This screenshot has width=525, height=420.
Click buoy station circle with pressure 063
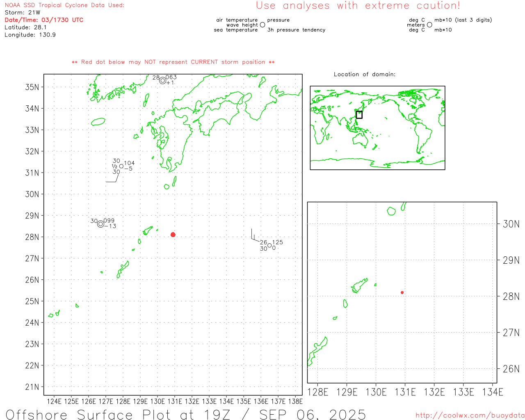point(162,80)
